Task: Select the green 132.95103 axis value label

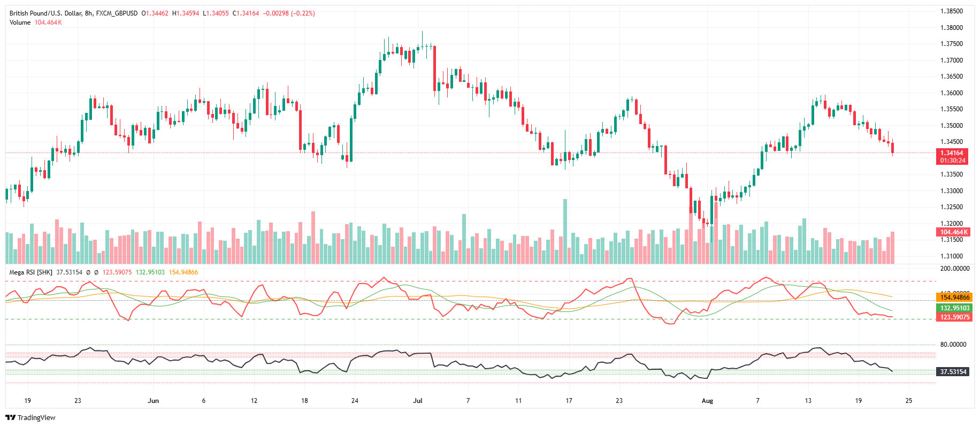Action: [x=954, y=308]
